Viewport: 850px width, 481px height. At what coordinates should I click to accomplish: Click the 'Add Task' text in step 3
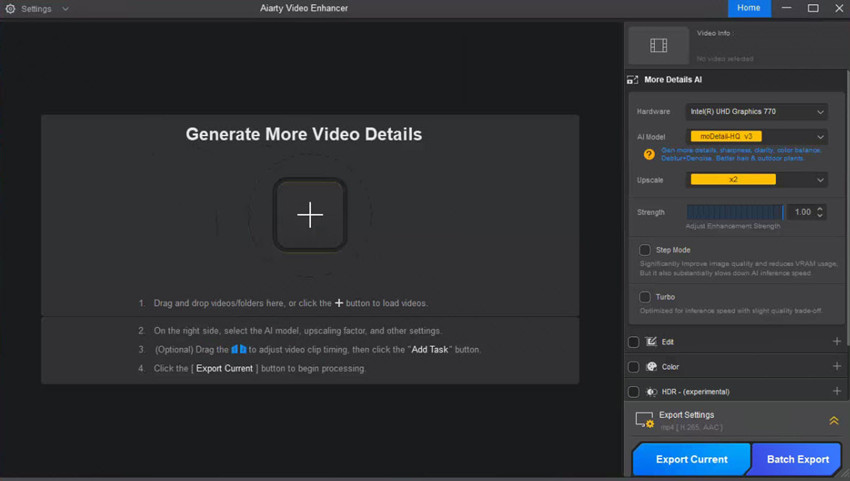point(430,350)
